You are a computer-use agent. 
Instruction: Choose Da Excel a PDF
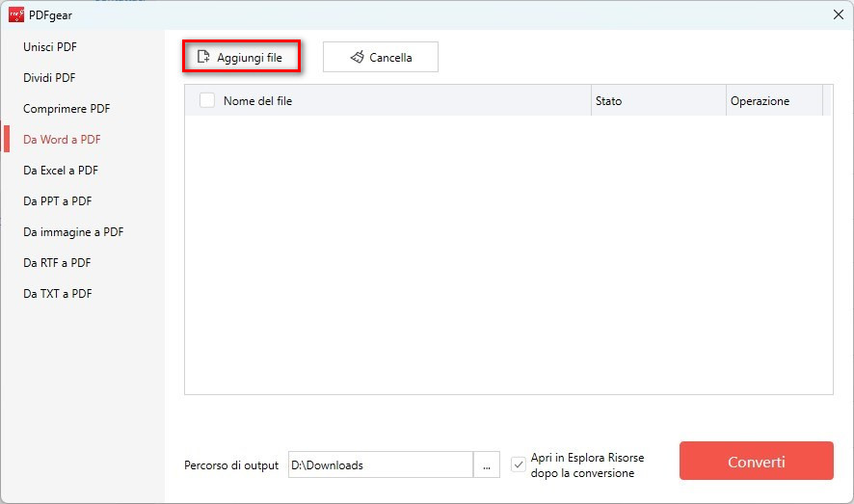(x=61, y=171)
